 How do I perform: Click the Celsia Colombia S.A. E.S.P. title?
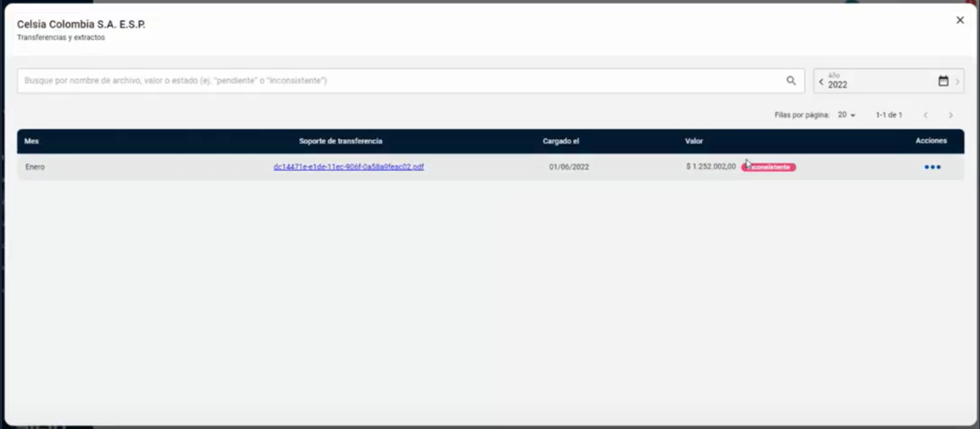(81, 24)
